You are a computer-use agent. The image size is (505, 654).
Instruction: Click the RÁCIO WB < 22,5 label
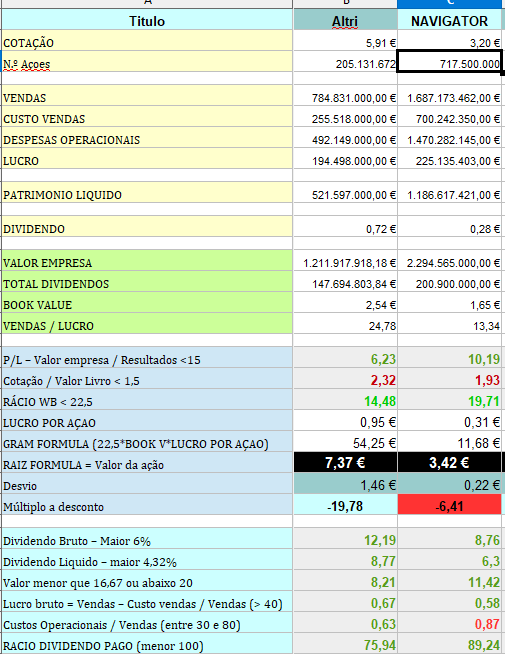(x=147, y=401)
